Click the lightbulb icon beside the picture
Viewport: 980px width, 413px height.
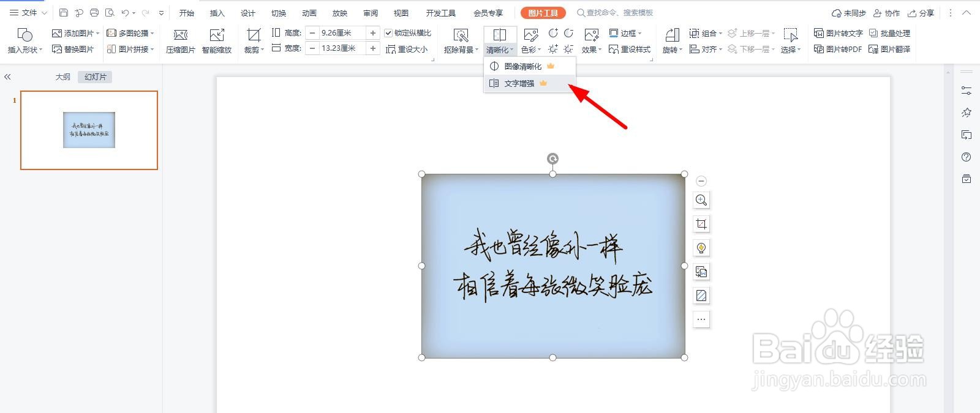pyautogui.click(x=701, y=248)
